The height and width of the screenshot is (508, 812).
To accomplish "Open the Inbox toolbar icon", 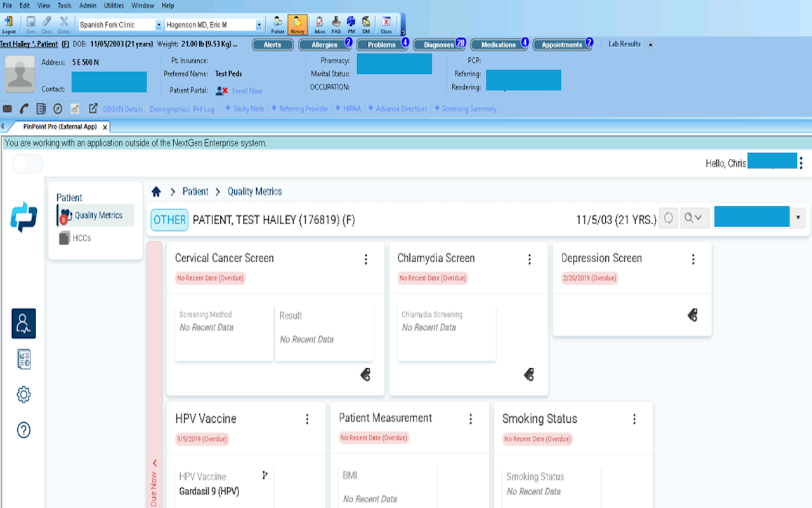I will [320, 24].
